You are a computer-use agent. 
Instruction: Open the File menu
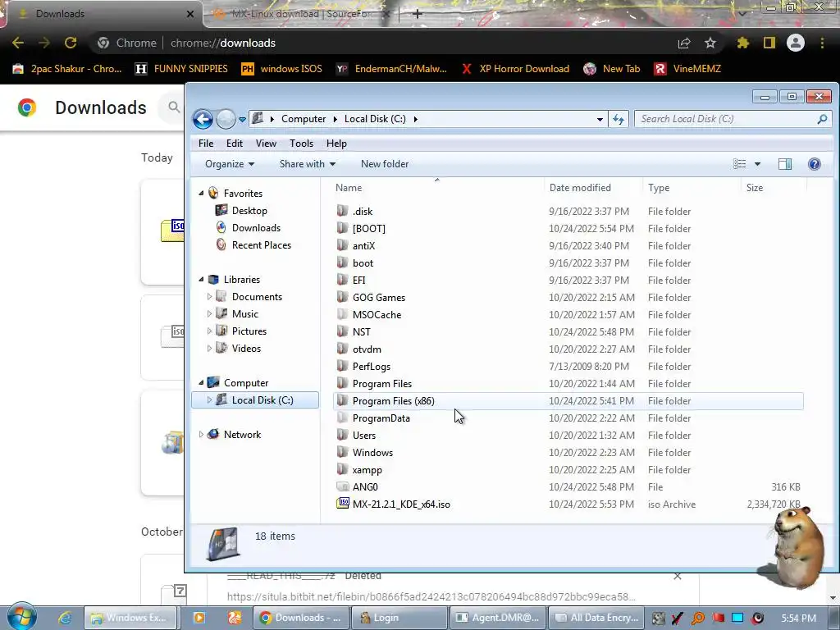206,144
